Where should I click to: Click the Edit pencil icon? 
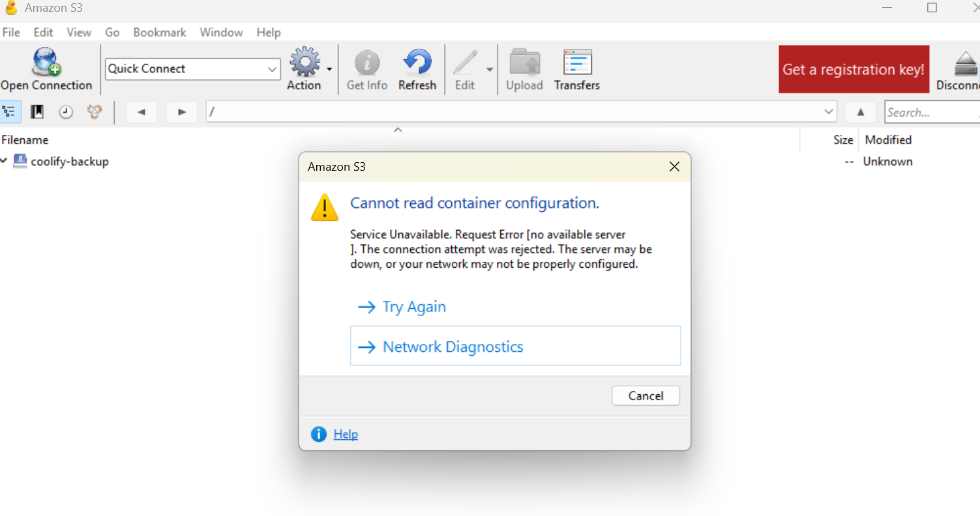(465, 63)
